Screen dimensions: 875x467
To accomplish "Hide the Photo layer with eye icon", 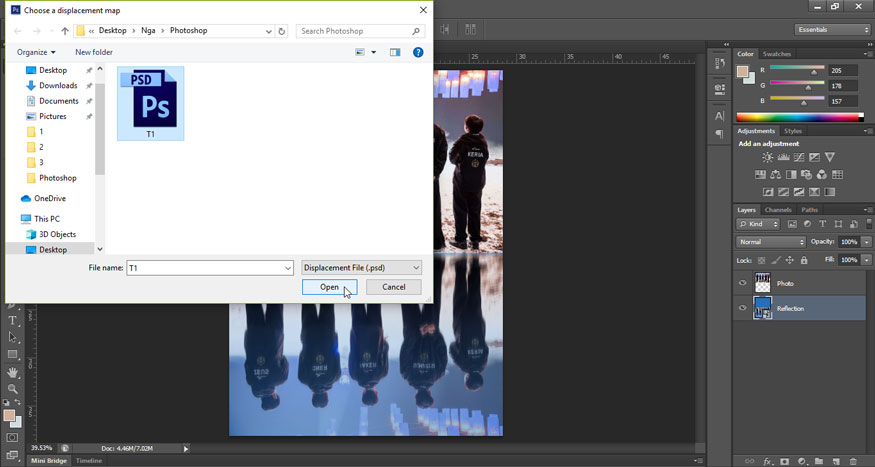I will (742, 283).
